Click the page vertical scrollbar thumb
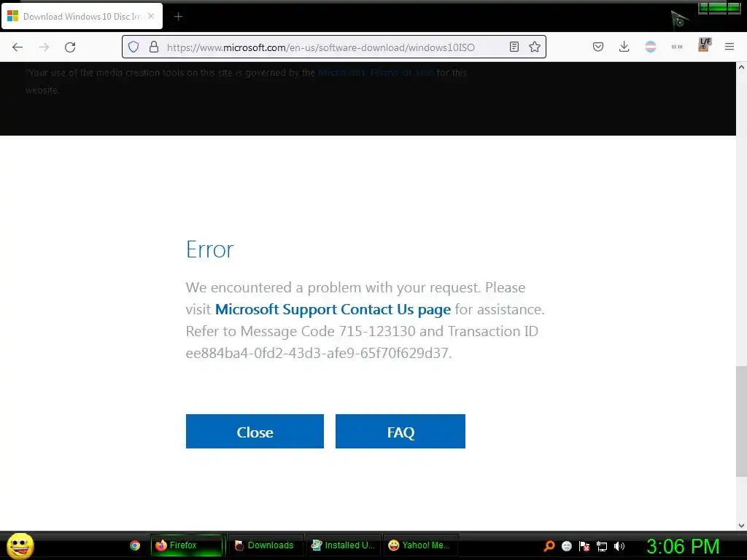 [741, 421]
